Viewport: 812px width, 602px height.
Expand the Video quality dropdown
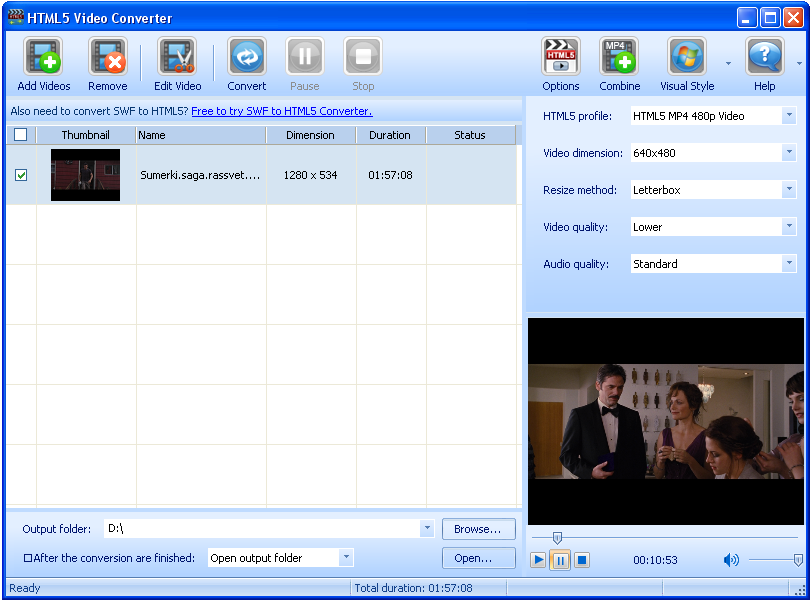789,226
